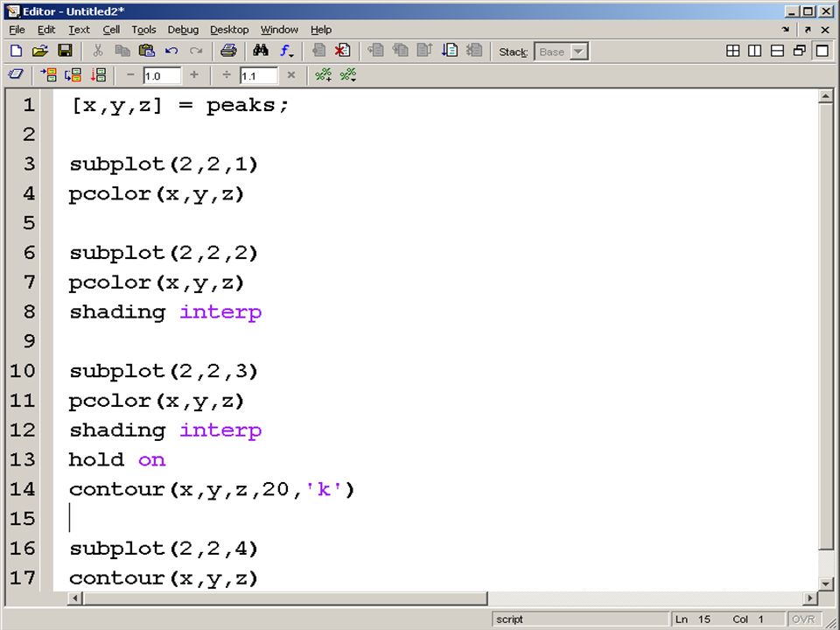This screenshot has height=630, width=840.
Task: Open the Help menu
Action: pos(321,30)
